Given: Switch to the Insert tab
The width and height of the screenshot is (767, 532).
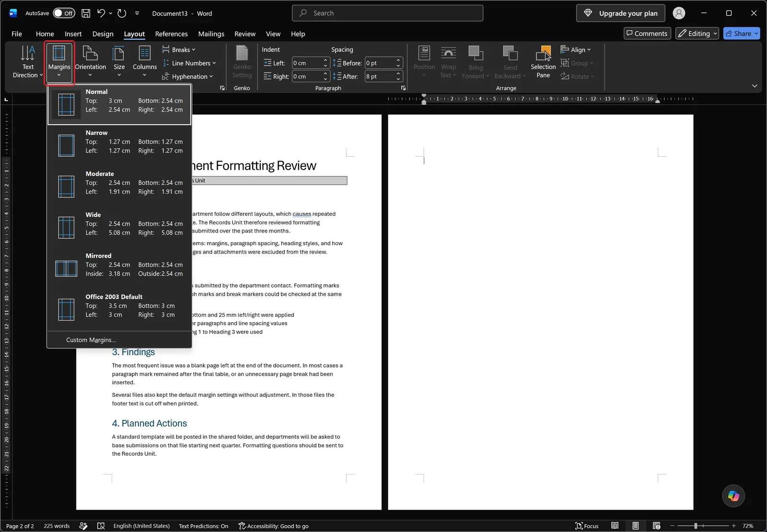Looking at the screenshot, I should 73,34.
